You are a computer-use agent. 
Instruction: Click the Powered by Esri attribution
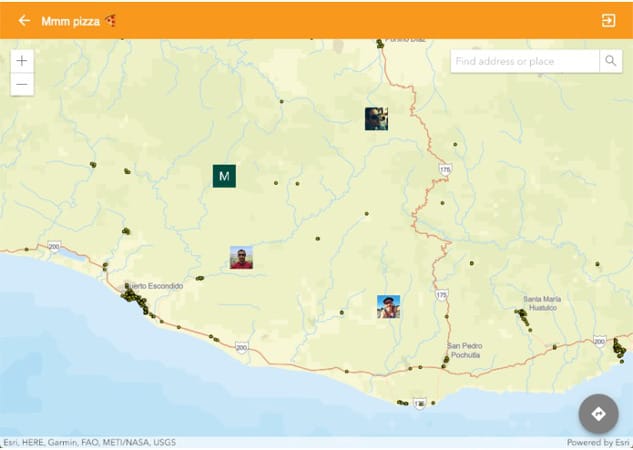click(x=598, y=442)
